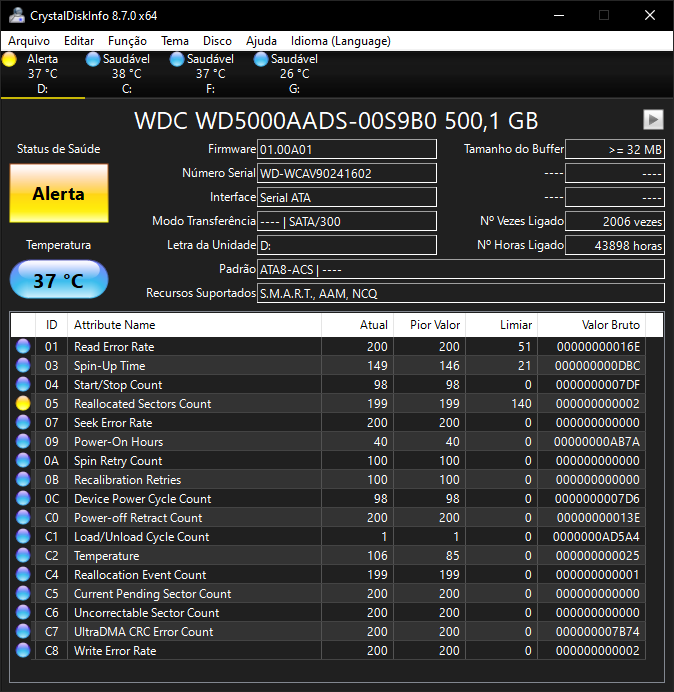Click the CrystalDiskInfo app icon in title bar
Image resolution: width=674 pixels, height=692 pixels.
point(17,15)
